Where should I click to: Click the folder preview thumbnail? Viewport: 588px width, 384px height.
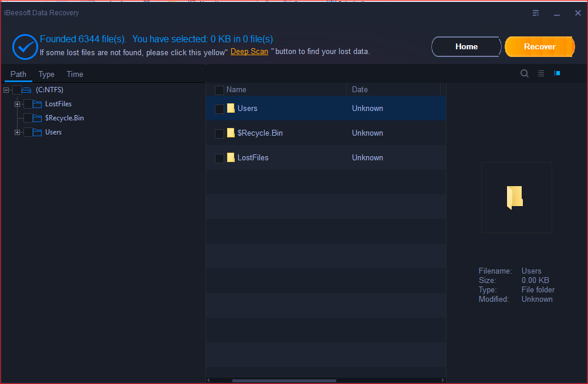point(516,197)
